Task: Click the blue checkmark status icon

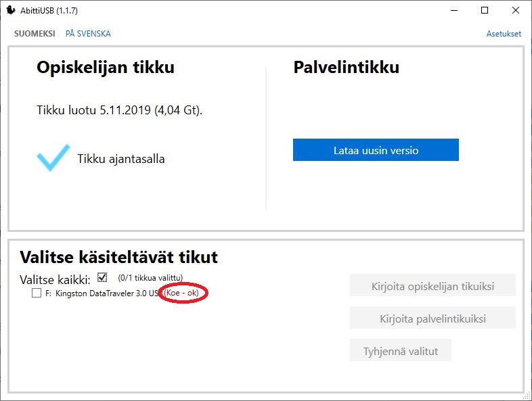Action: click(53, 158)
